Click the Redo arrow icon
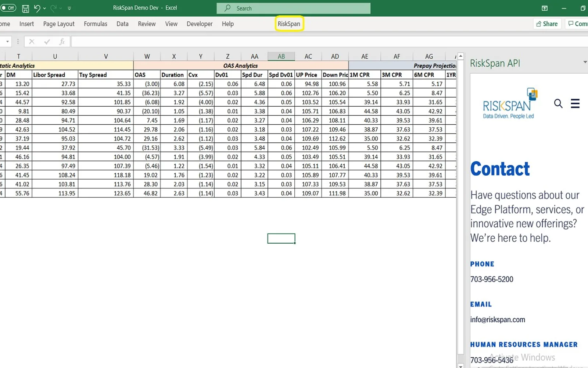The image size is (588, 368). click(x=54, y=8)
